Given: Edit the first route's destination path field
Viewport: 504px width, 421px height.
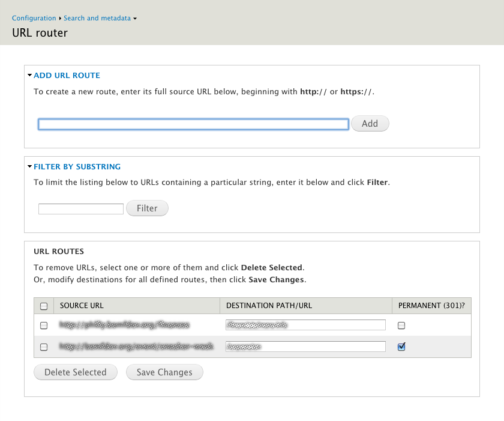Looking at the screenshot, I should pos(305,325).
